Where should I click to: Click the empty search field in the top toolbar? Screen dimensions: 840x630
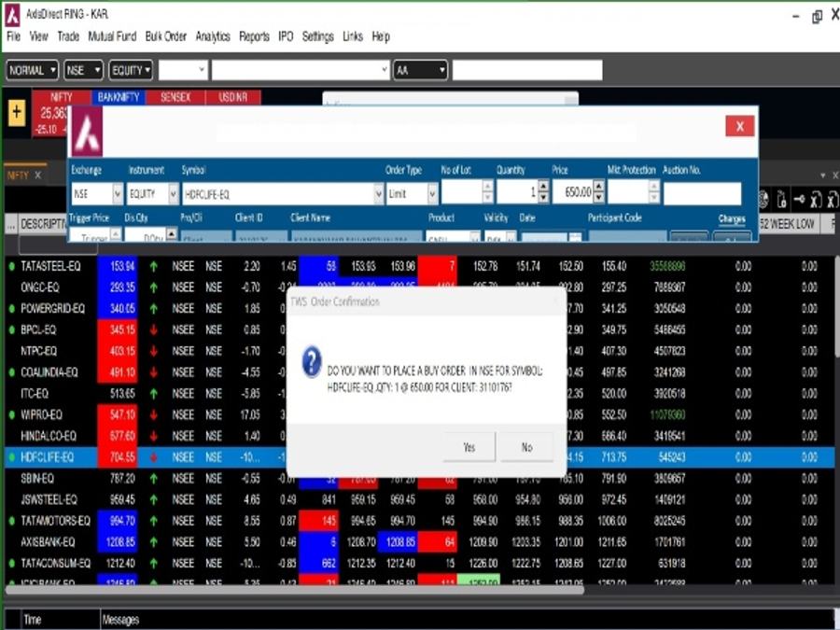527,70
